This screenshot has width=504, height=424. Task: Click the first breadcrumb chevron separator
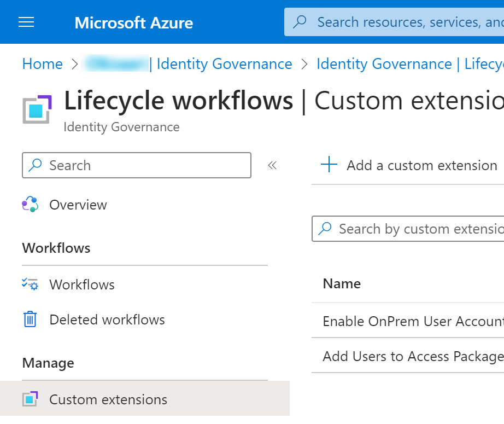(x=74, y=63)
